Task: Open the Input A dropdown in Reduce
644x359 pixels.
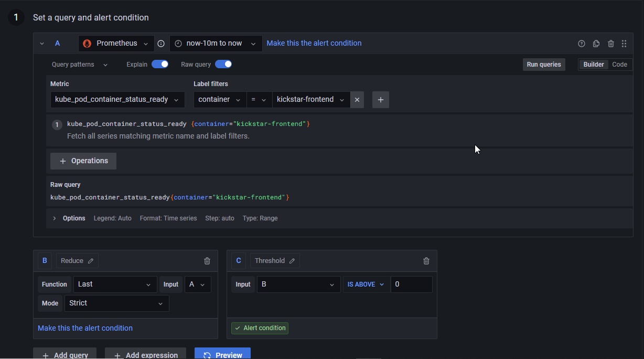Action: point(198,284)
